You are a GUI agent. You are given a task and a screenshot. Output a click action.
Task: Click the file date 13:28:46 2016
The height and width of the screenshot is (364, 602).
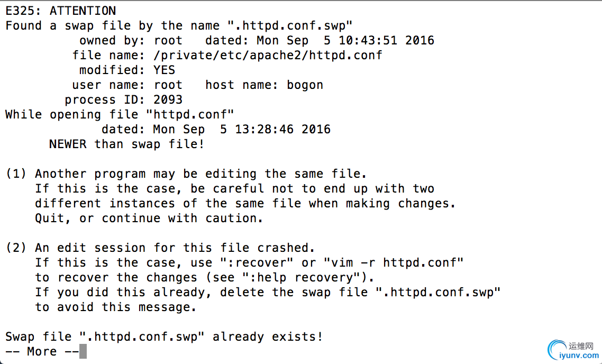click(x=282, y=130)
